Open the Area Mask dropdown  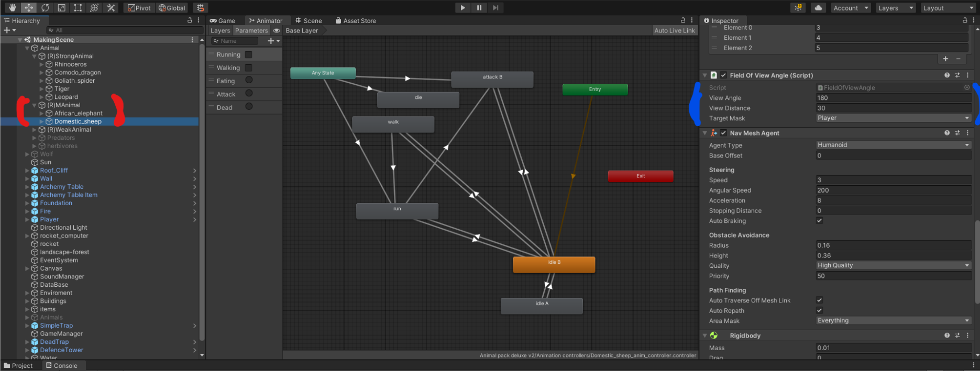pos(894,321)
